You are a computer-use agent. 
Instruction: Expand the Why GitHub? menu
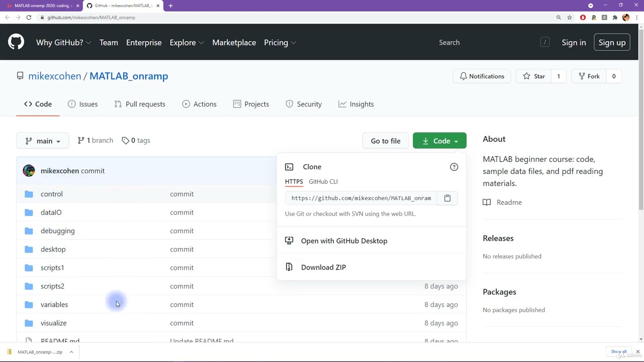[63, 43]
